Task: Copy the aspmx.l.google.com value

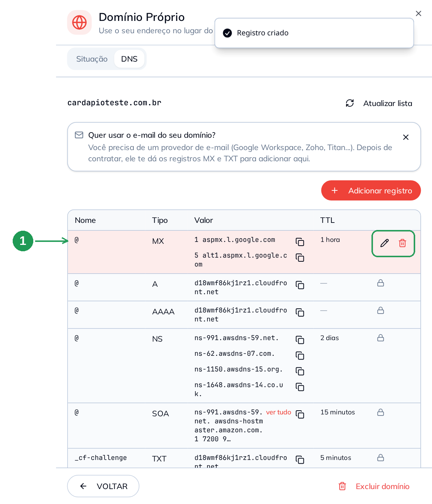Action: (x=300, y=242)
